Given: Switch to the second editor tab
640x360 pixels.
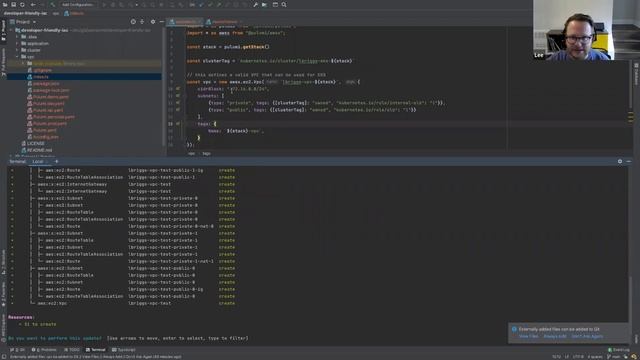Looking at the screenshot, I should point(224,22).
